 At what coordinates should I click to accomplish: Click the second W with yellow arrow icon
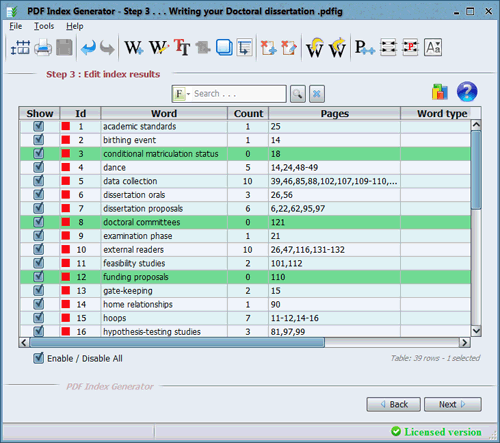pyautogui.click(x=337, y=48)
